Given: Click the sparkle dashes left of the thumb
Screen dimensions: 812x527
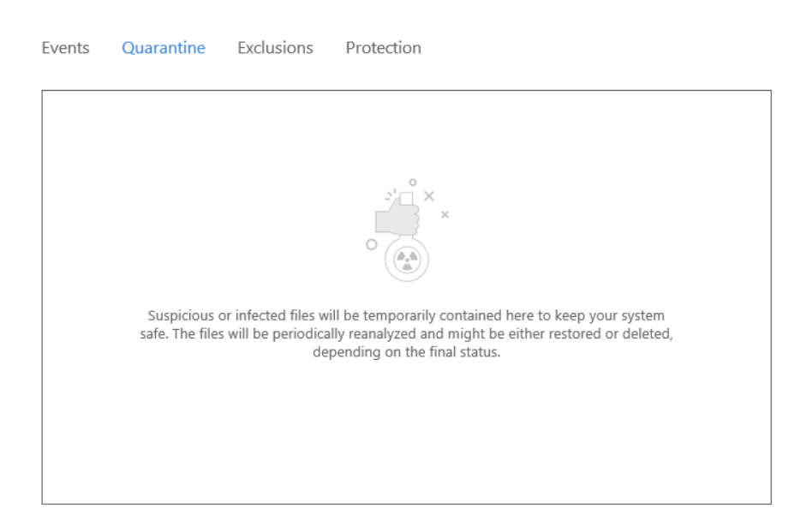Looking at the screenshot, I should pos(390,195).
